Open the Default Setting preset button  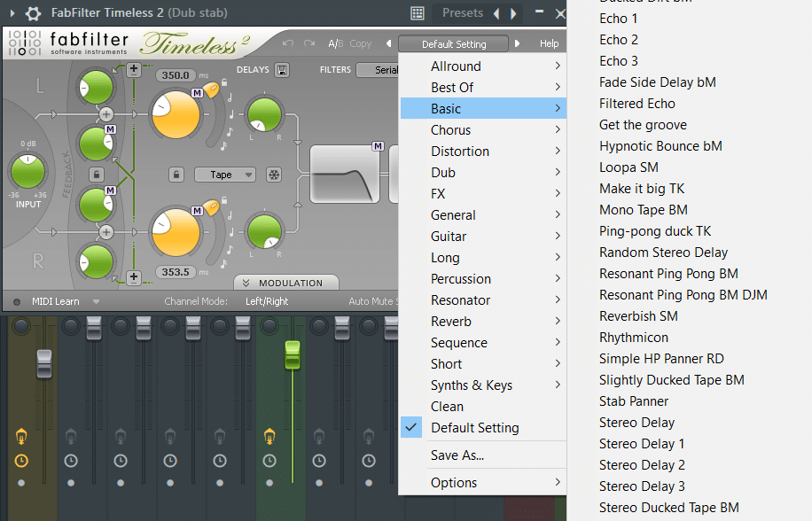(x=454, y=44)
